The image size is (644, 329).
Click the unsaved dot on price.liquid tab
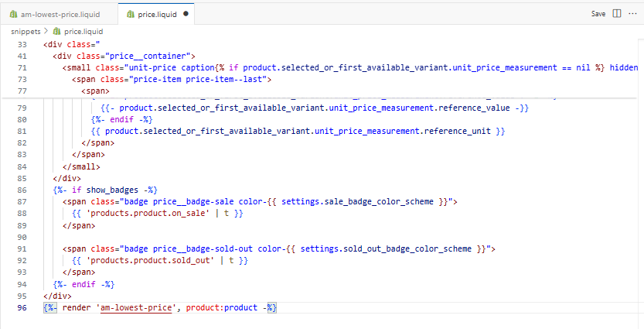click(186, 13)
